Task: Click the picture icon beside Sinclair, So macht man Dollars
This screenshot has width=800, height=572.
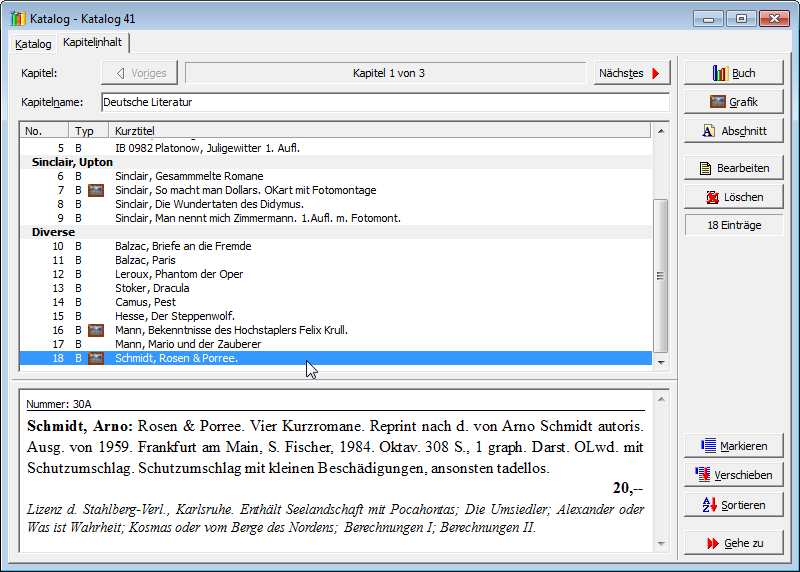Action: [x=97, y=190]
